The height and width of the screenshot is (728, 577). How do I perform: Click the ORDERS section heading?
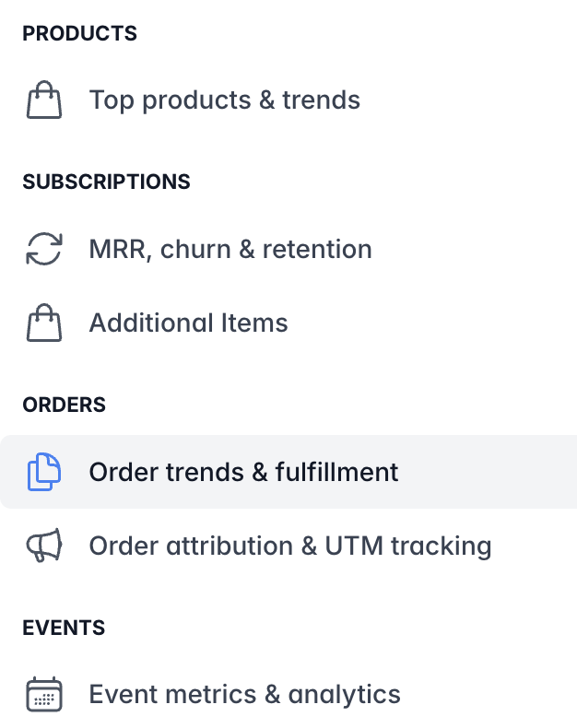point(65,405)
